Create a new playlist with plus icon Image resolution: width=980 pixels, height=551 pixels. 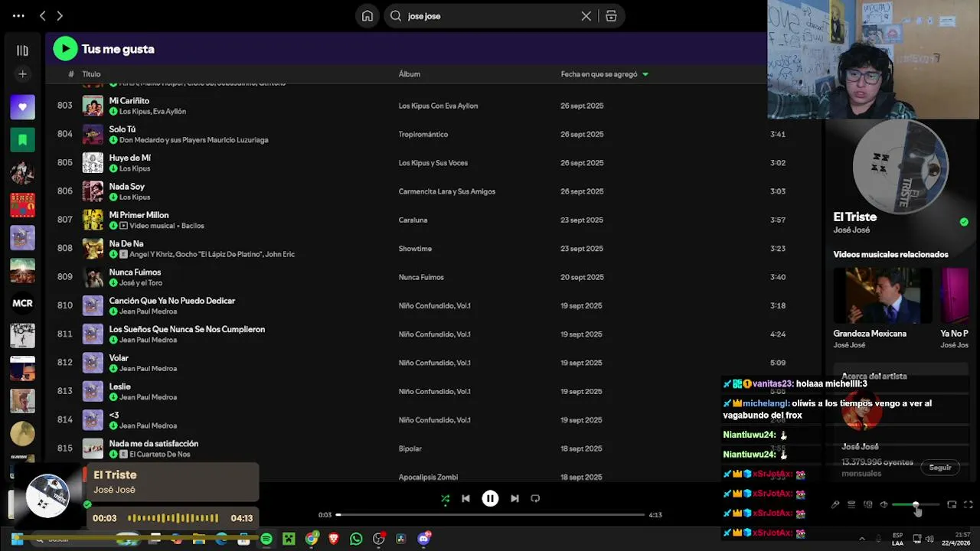22,74
